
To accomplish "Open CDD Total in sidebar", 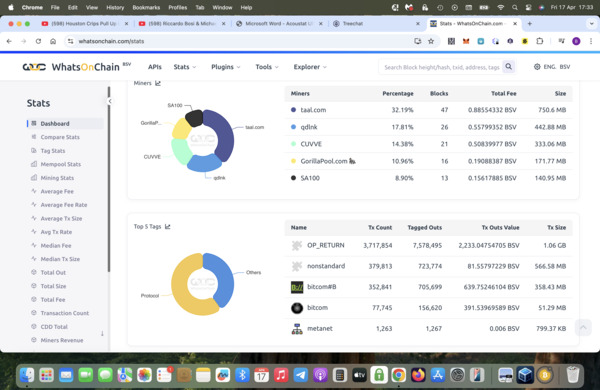I will coord(54,327).
